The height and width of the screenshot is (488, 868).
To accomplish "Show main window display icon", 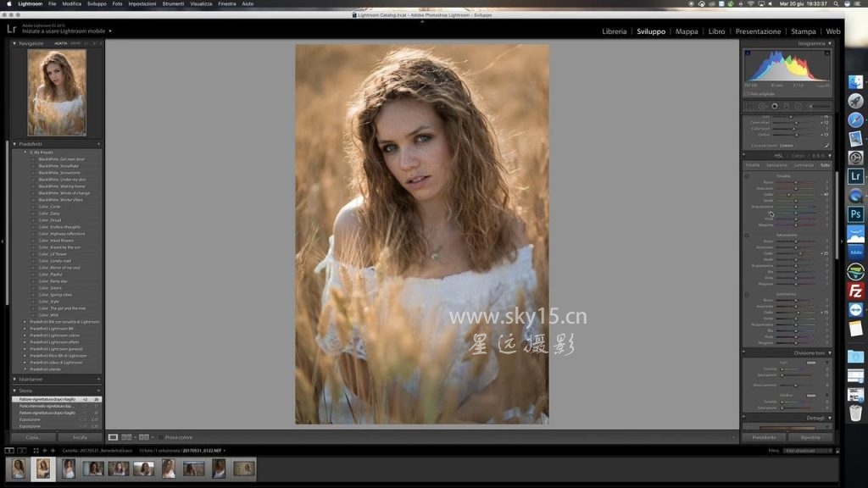I will (x=9, y=451).
